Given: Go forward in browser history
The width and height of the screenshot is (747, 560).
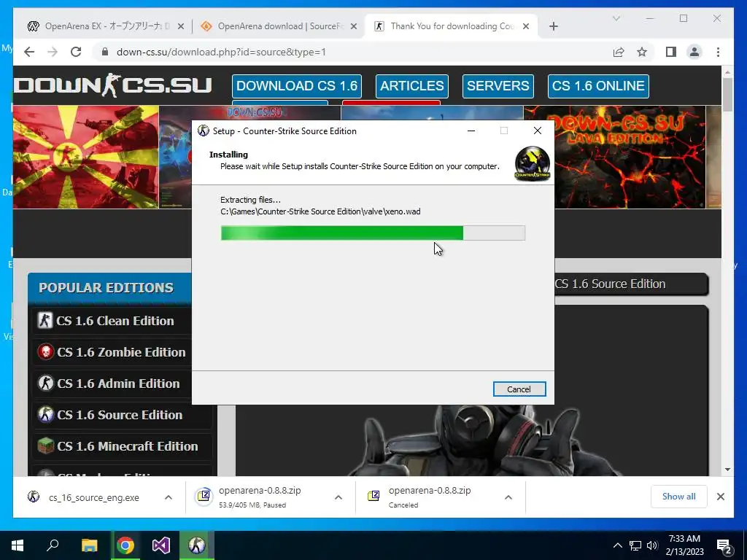Looking at the screenshot, I should pyautogui.click(x=53, y=52).
